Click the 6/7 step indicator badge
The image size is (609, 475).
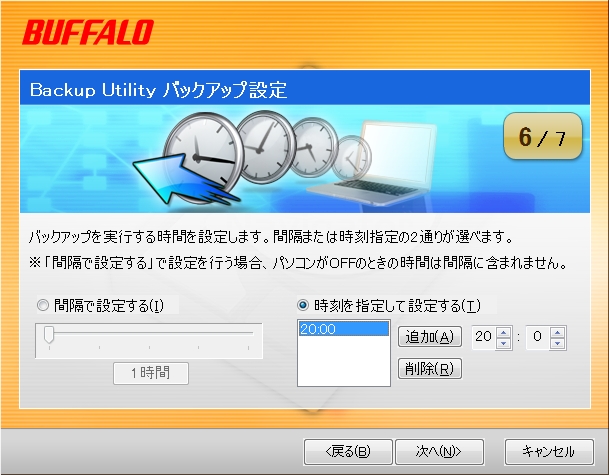543,136
